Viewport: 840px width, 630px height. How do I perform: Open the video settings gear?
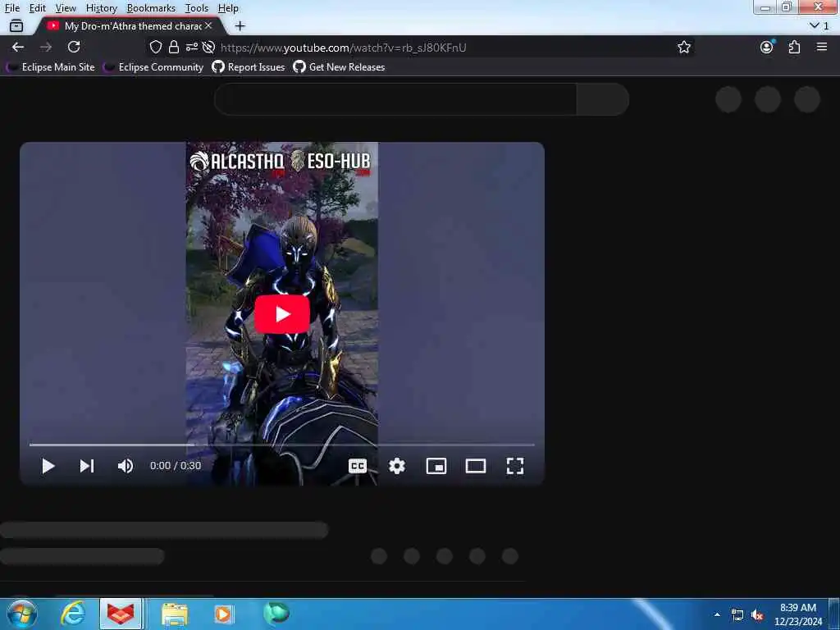(397, 466)
